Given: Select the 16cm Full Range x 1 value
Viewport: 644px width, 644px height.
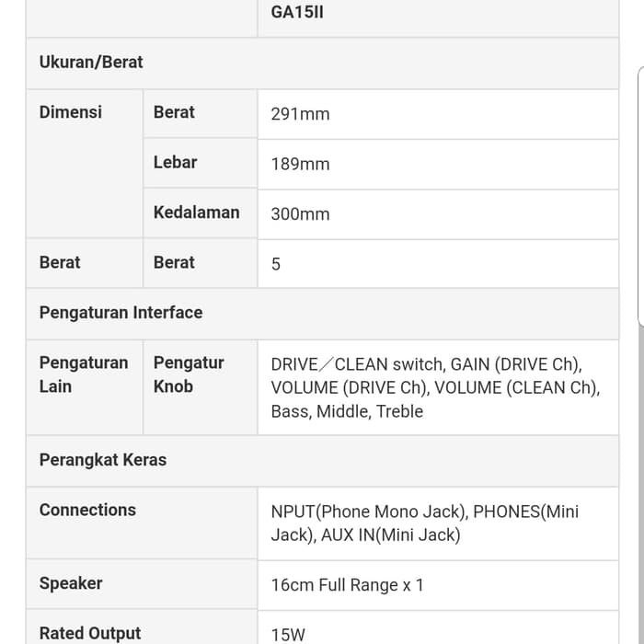Looking at the screenshot, I should 347,585.
